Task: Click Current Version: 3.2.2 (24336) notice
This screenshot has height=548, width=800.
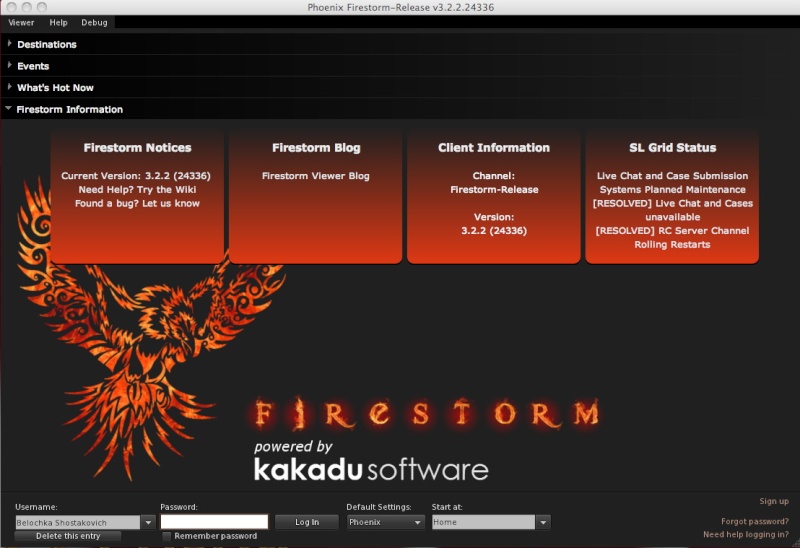Action: coord(136,176)
